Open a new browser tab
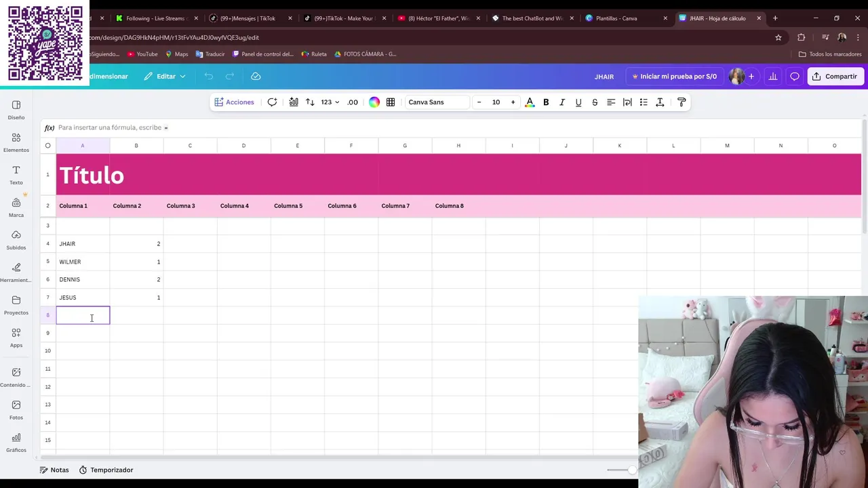Image resolution: width=868 pixels, height=488 pixels. [x=775, y=18]
